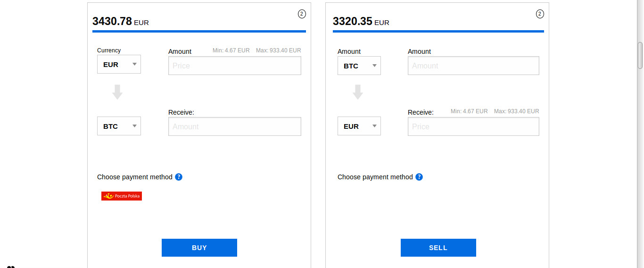Image resolution: width=644 pixels, height=268 pixels.
Task: Focus the Price amount field in buy panel
Action: pyautogui.click(x=235, y=66)
